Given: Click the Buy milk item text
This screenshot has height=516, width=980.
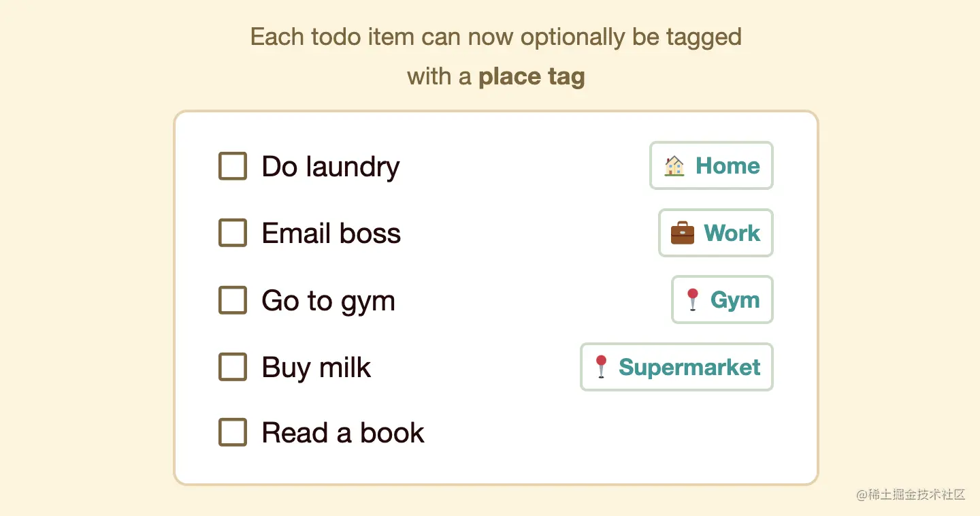Looking at the screenshot, I should point(316,368).
